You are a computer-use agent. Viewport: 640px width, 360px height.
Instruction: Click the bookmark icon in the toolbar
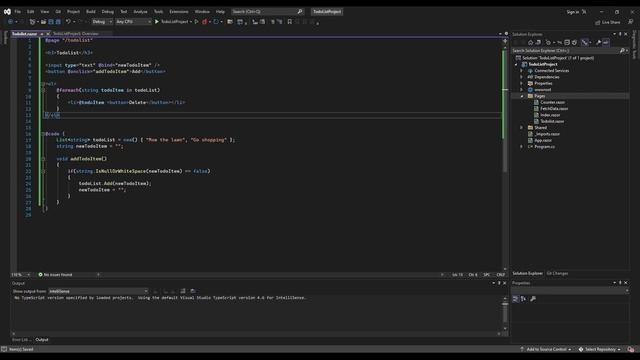pyautogui.click(x=289, y=22)
